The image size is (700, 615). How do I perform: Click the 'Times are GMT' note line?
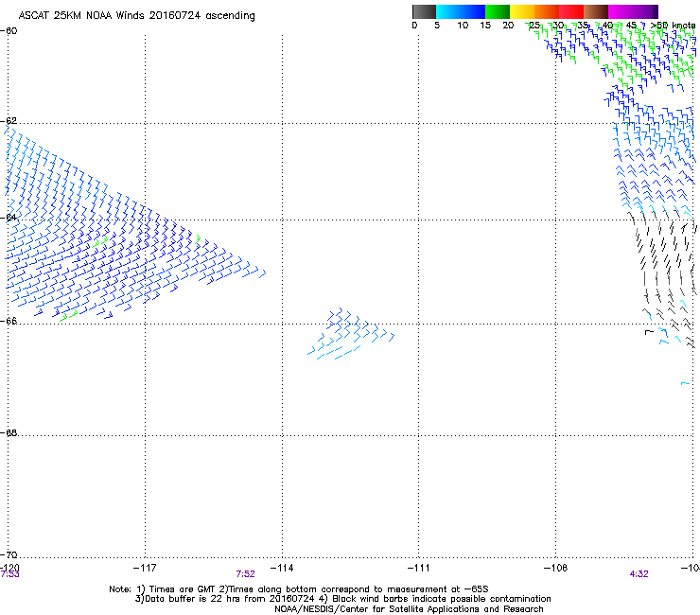pos(298,589)
